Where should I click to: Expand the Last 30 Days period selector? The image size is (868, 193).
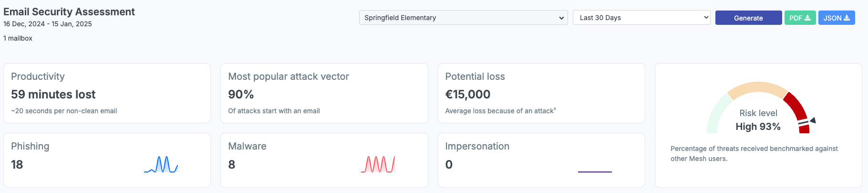click(x=641, y=18)
